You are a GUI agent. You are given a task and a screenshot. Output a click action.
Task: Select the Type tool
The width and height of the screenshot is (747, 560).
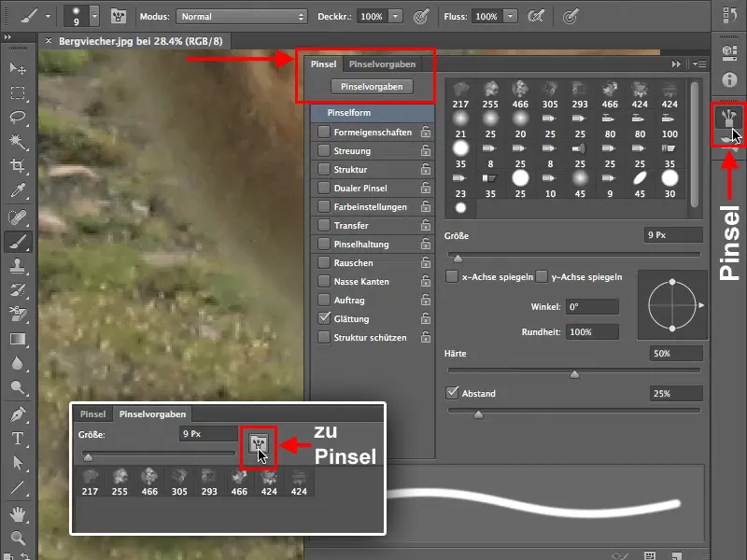(18, 438)
